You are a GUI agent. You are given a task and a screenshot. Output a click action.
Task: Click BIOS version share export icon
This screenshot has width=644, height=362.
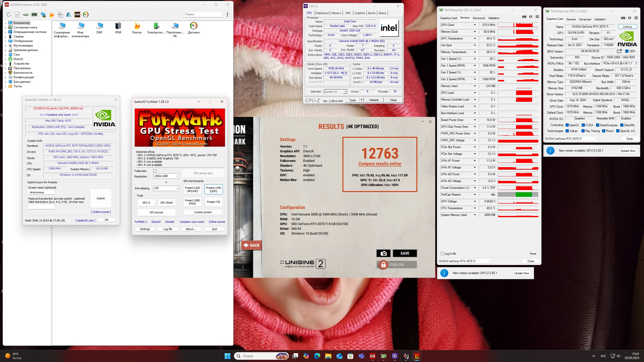click(x=619, y=51)
